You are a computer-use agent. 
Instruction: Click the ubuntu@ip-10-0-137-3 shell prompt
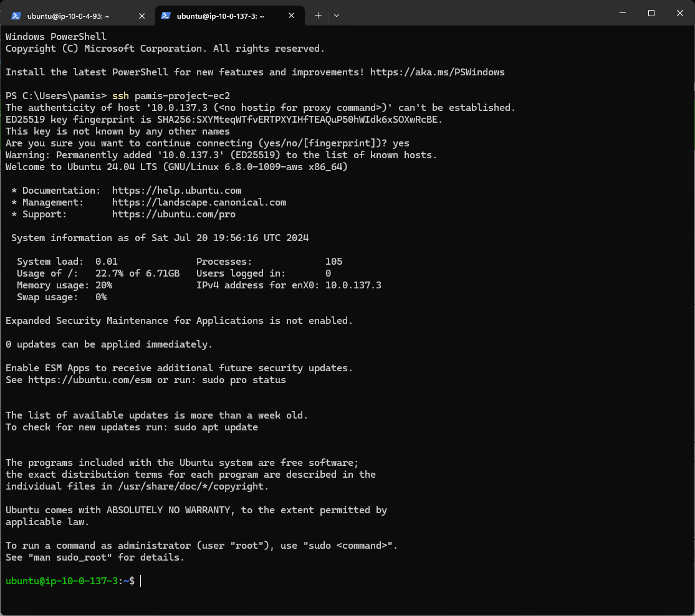[x=70, y=581]
